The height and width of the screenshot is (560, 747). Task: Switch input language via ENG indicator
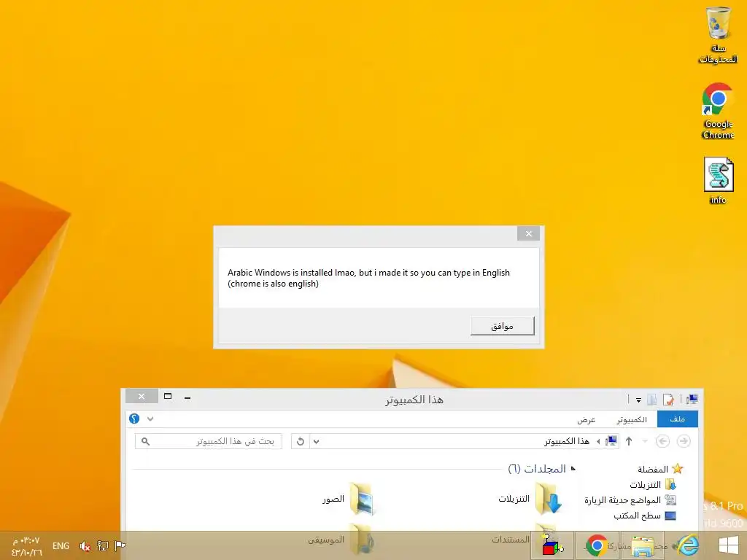pos(61,545)
